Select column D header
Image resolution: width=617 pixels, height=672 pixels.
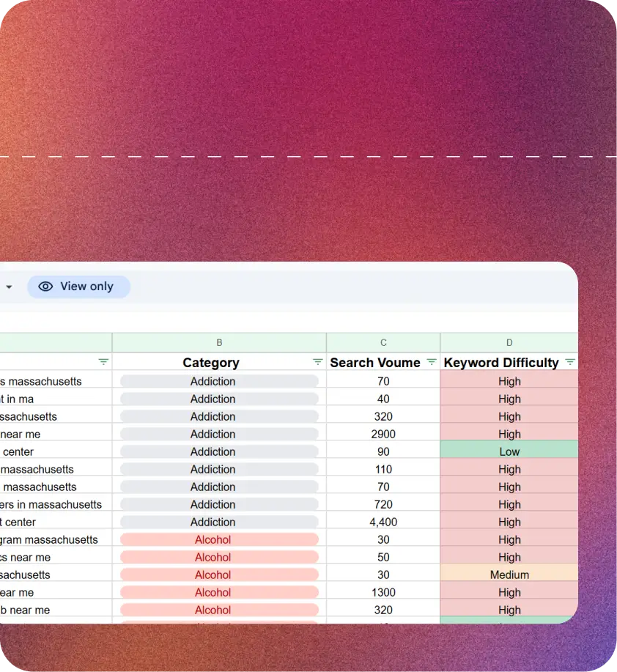pyautogui.click(x=509, y=342)
